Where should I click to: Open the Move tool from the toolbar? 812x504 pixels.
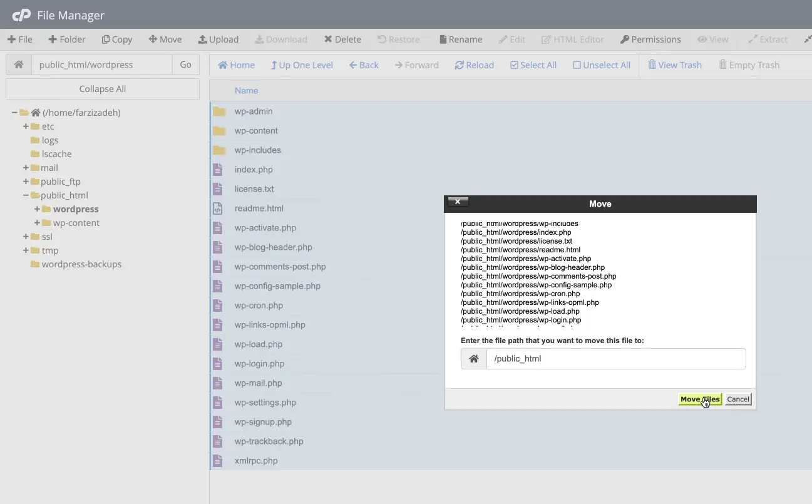[165, 39]
